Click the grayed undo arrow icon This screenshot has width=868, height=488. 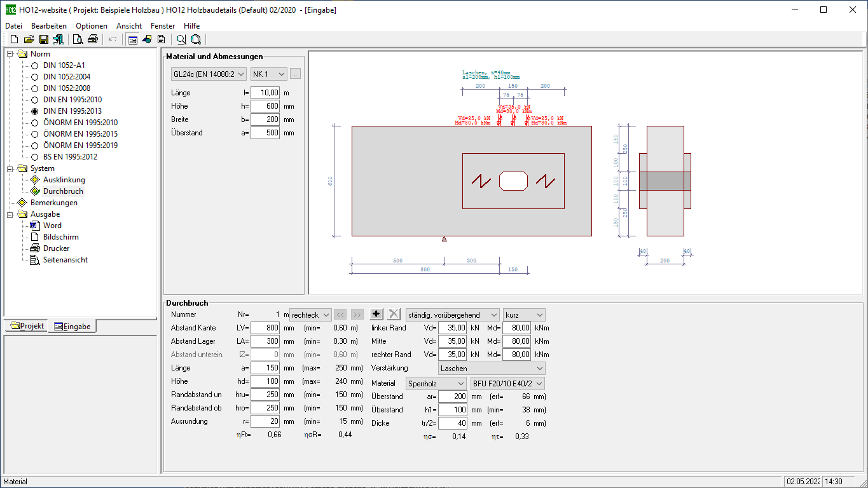click(113, 39)
